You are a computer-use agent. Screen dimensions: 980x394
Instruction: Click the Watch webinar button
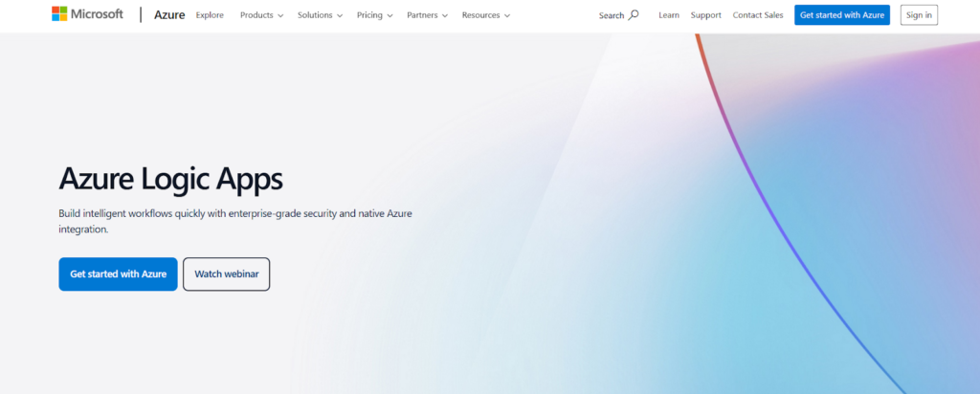pos(226,274)
